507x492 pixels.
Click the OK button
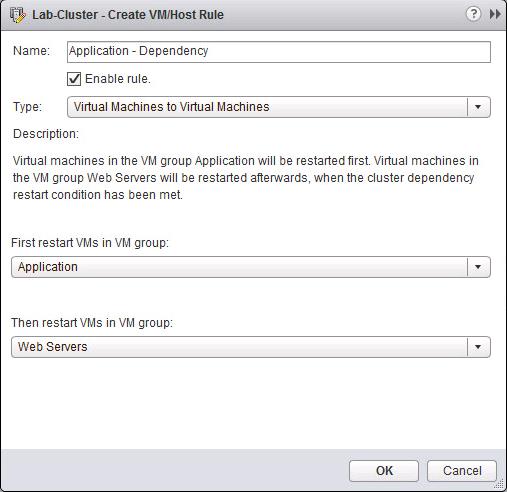click(x=384, y=471)
